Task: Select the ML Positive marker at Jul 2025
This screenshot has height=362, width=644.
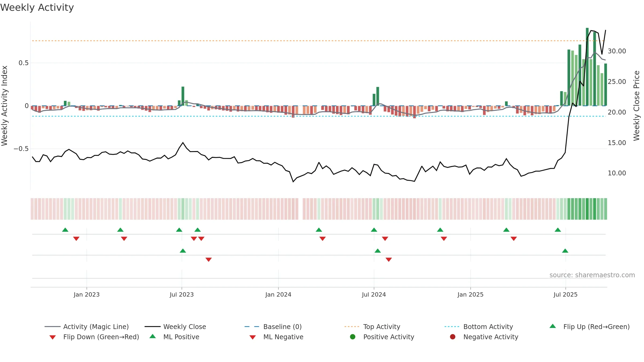Action: (x=565, y=251)
